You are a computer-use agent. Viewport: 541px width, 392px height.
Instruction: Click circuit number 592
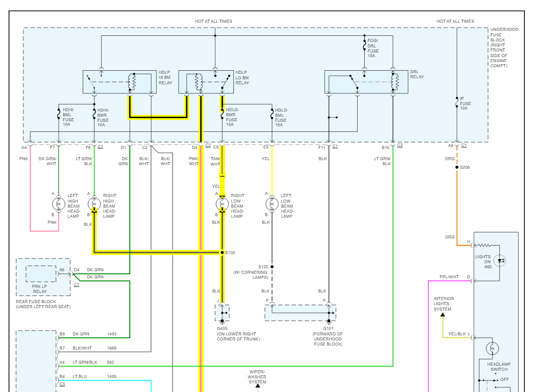pyautogui.click(x=111, y=362)
